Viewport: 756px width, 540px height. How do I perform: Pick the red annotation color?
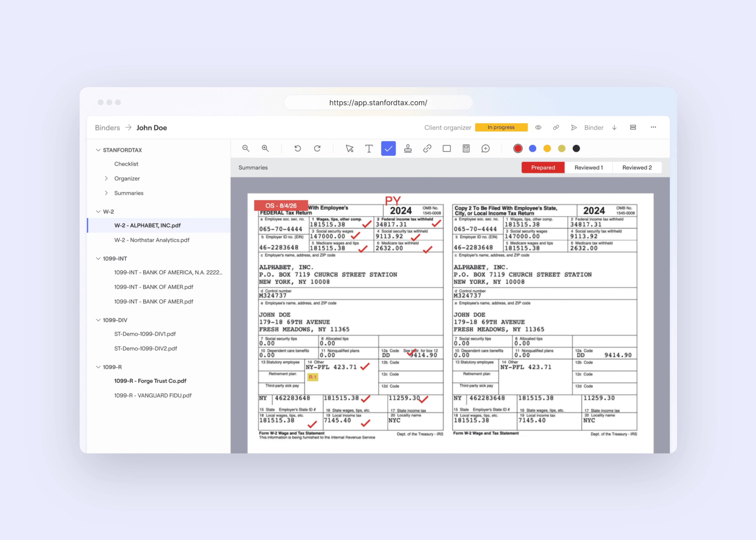518,148
